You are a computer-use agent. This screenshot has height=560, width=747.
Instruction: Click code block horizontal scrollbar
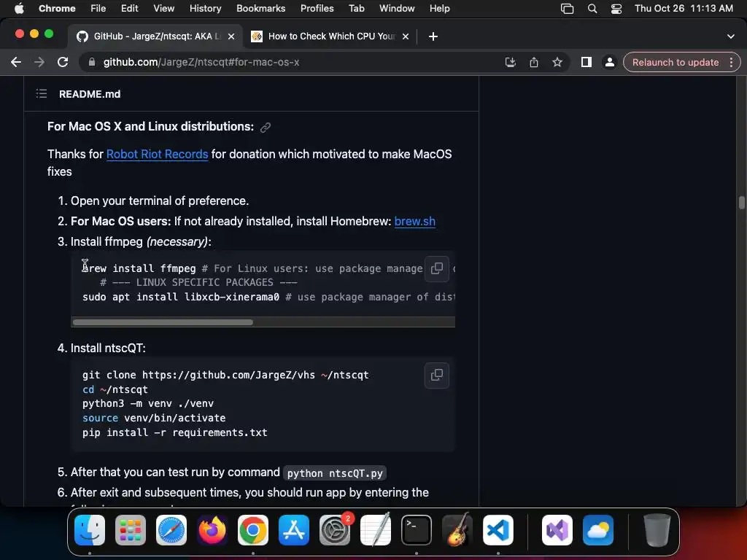tap(163, 322)
